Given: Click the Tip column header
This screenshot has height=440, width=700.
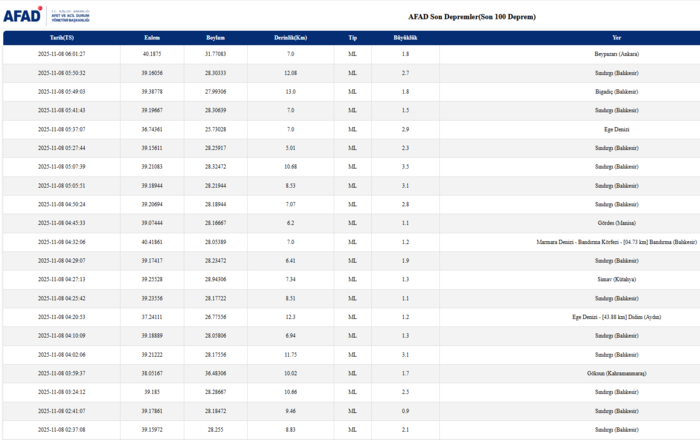Looking at the screenshot, I should (352, 37).
